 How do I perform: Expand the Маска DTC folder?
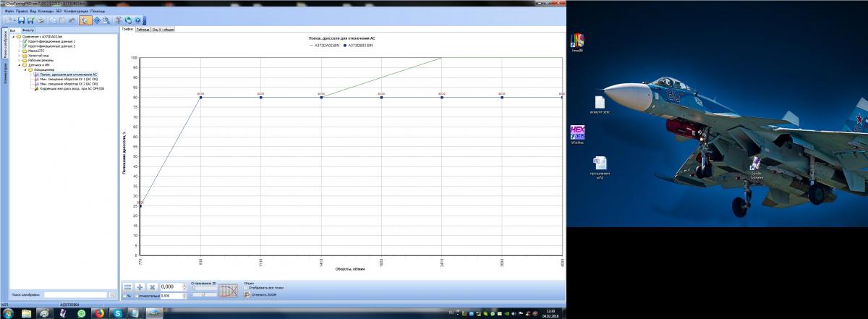[19, 51]
